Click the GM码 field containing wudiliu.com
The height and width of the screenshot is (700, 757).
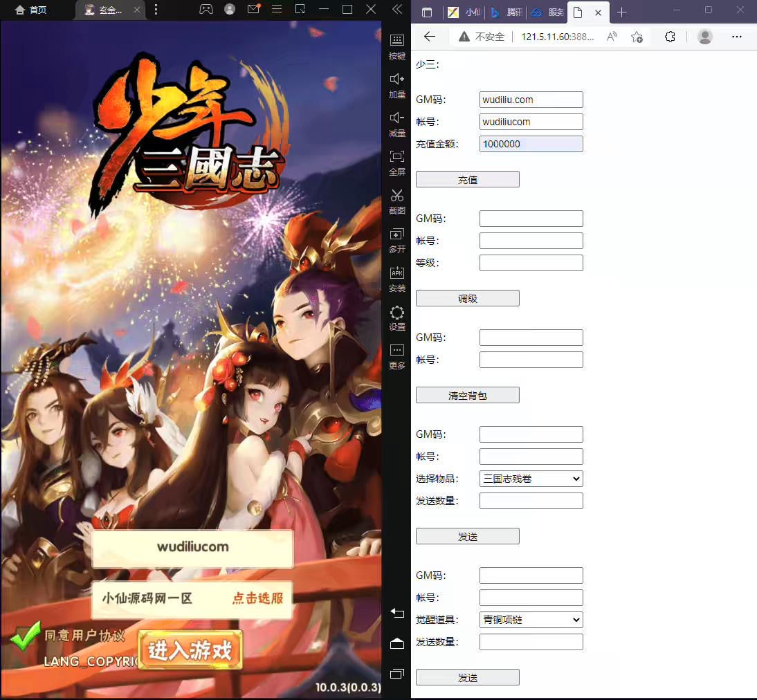point(531,100)
